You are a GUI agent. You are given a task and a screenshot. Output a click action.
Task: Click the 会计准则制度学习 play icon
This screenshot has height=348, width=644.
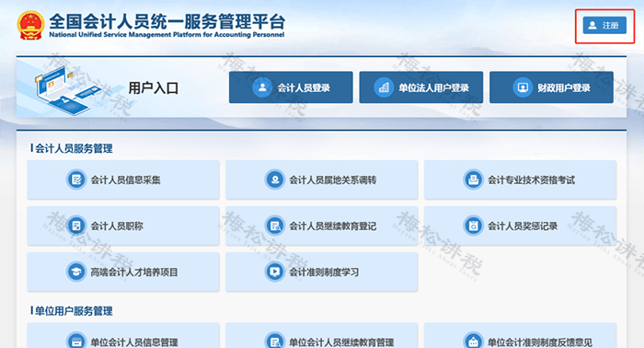click(275, 272)
